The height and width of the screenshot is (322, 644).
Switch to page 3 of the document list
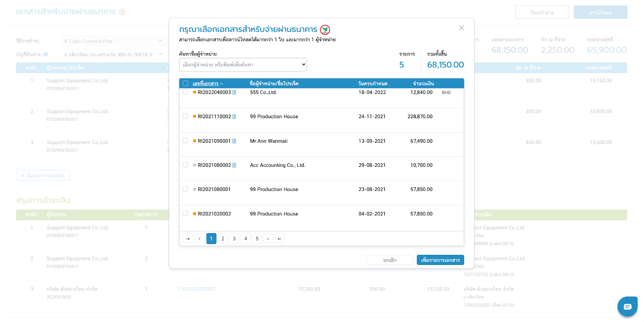click(234, 239)
